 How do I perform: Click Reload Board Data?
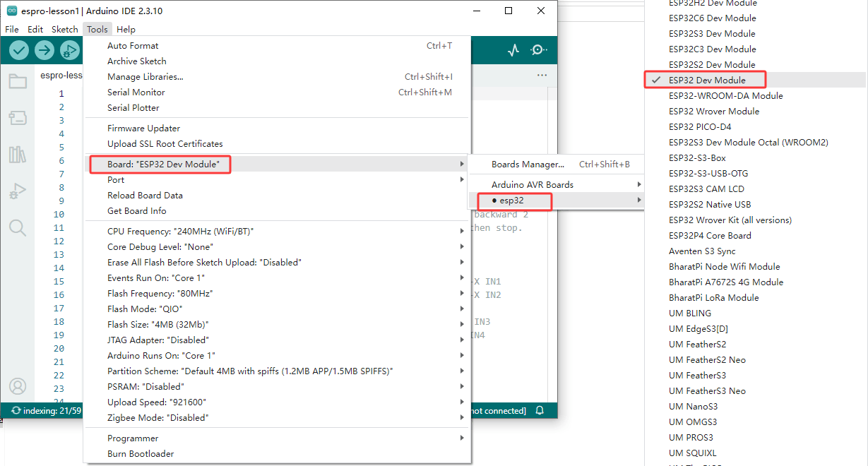pyautogui.click(x=276, y=196)
